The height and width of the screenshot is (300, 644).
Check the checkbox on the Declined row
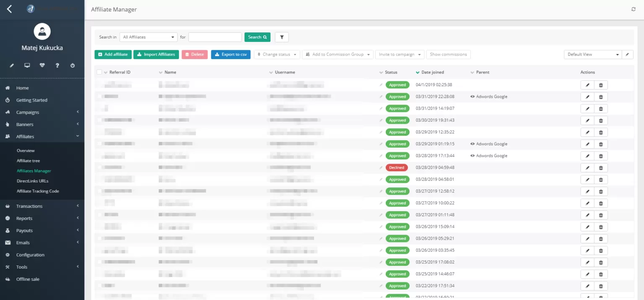(x=99, y=167)
